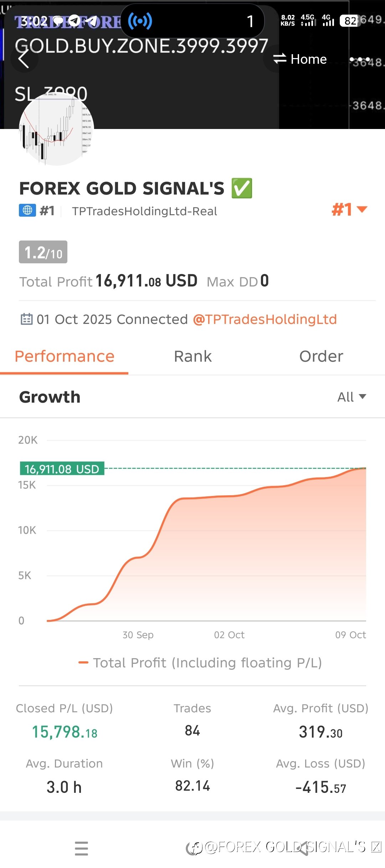The width and height of the screenshot is (385, 868).
Task: Tap the back arrow in header
Action: click(24, 59)
